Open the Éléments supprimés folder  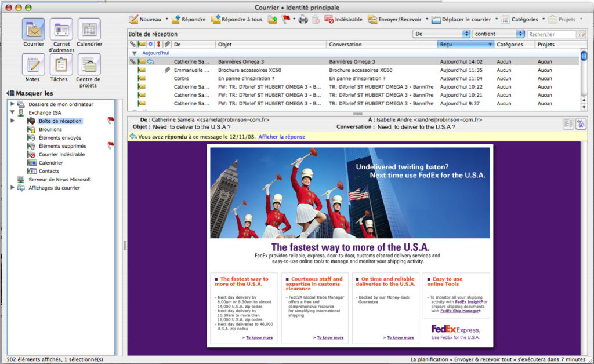[62, 146]
